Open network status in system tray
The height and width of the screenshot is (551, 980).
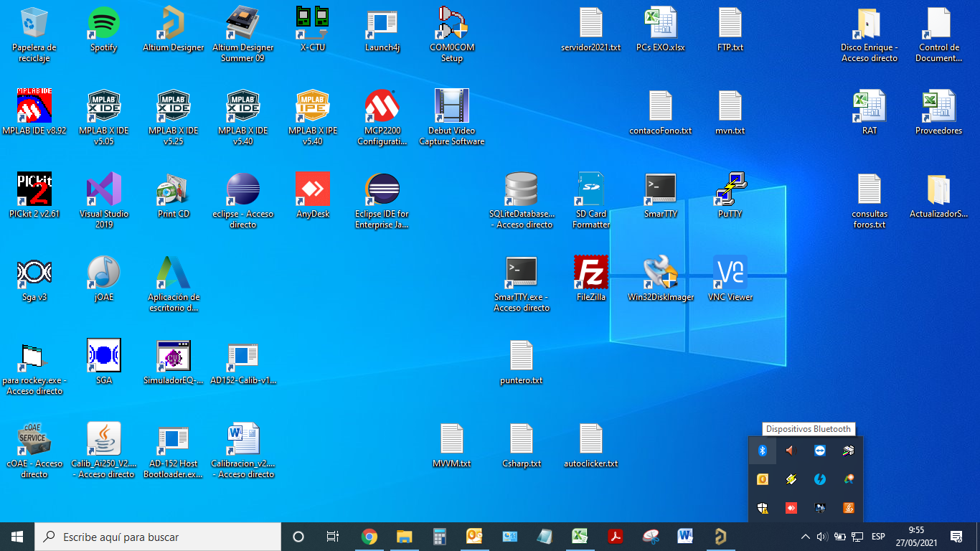tap(857, 537)
